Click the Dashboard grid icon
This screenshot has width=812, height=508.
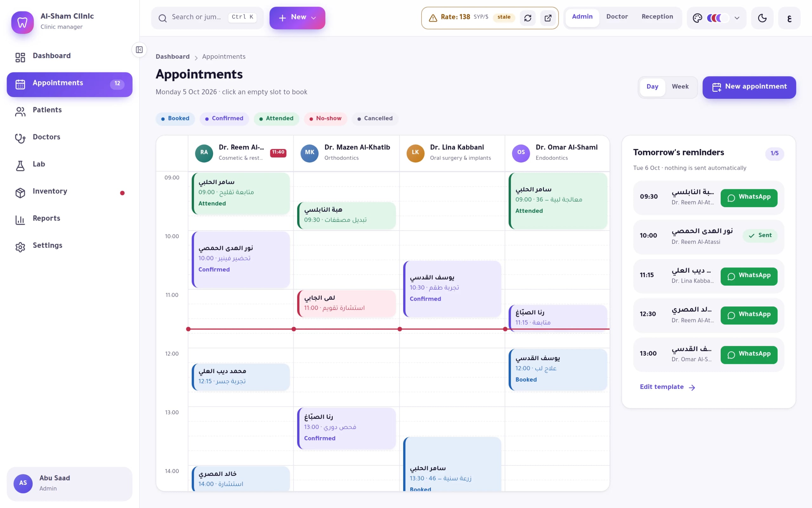coord(20,57)
